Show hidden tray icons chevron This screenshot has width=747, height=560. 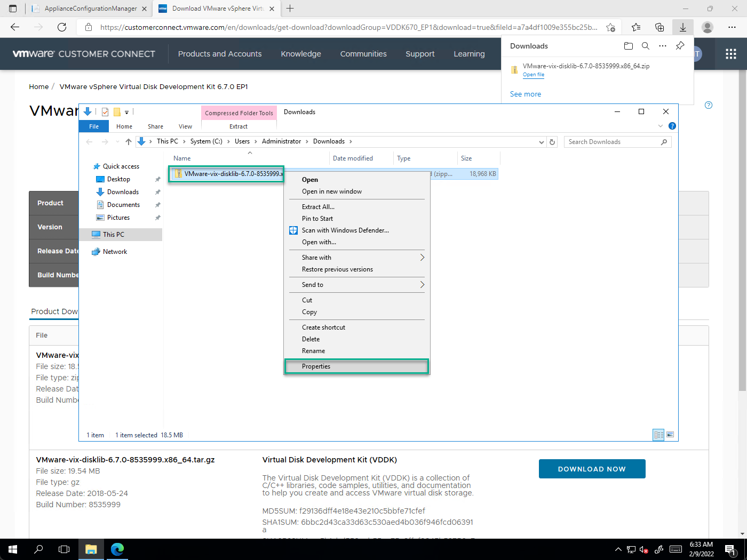618,549
